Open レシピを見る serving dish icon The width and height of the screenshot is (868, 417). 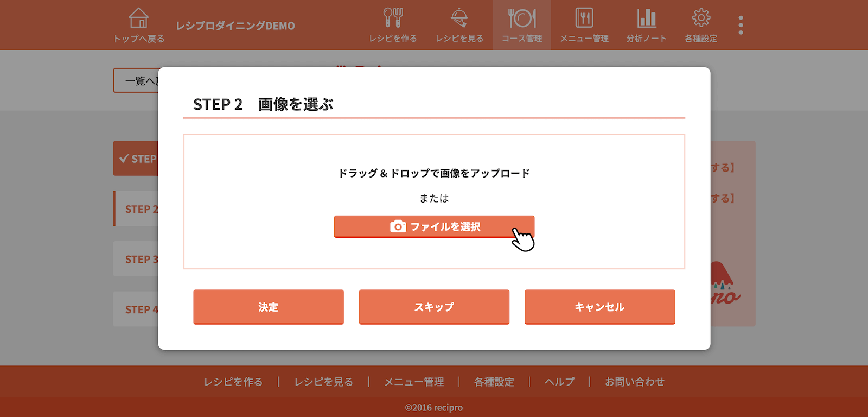459,18
